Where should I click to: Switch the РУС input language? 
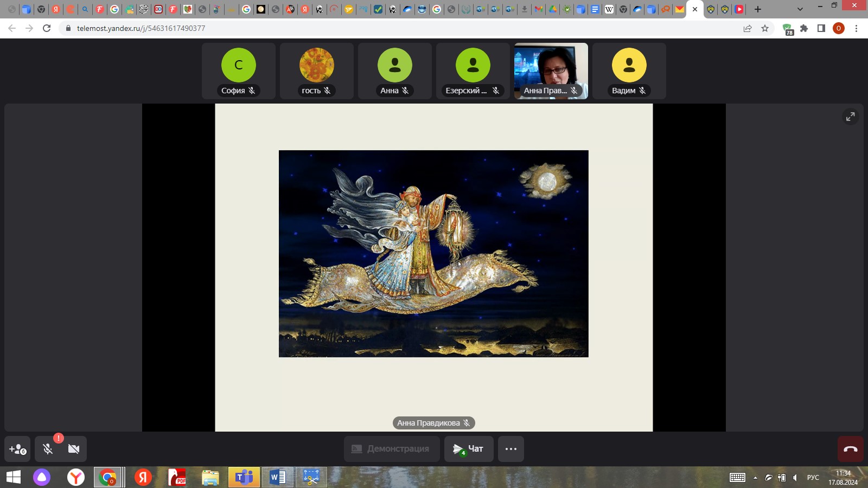(813, 478)
